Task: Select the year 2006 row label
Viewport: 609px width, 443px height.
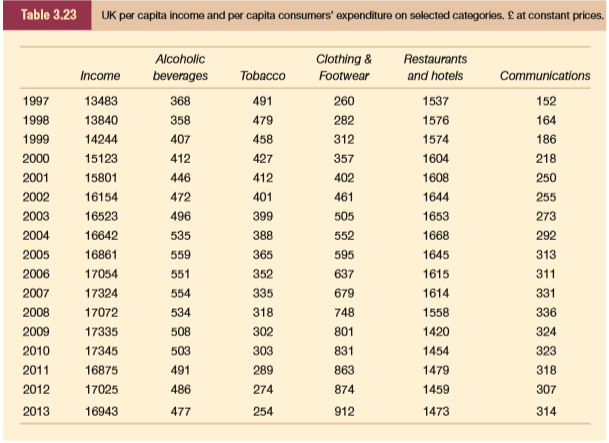Action: click(x=36, y=274)
